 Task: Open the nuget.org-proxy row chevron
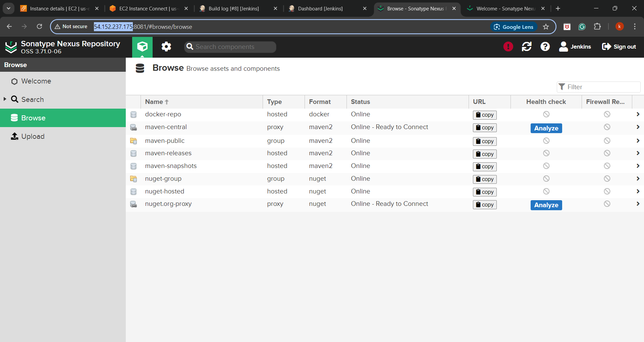[x=638, y=204]
